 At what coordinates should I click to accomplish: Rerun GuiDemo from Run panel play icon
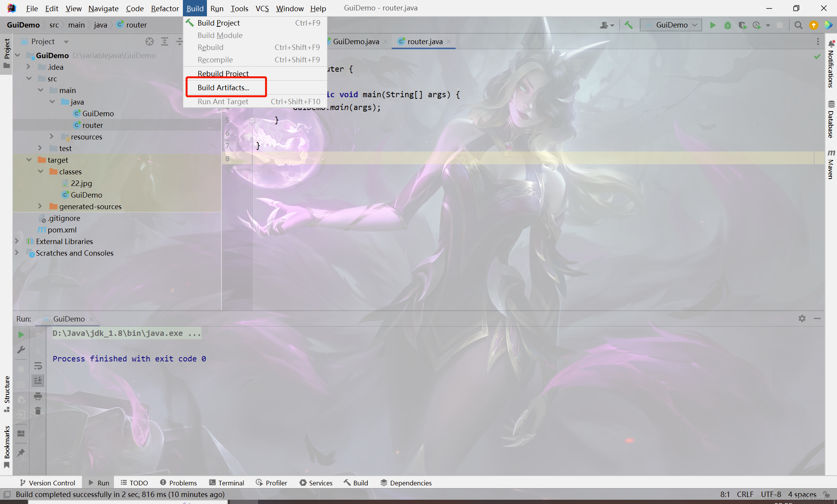pos(21,335)
